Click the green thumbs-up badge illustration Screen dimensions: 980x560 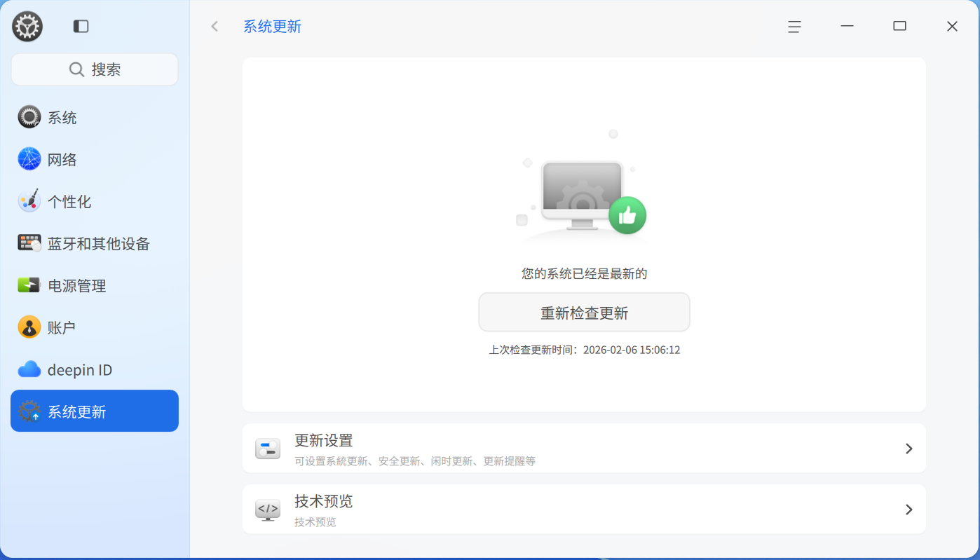[627, 216]
